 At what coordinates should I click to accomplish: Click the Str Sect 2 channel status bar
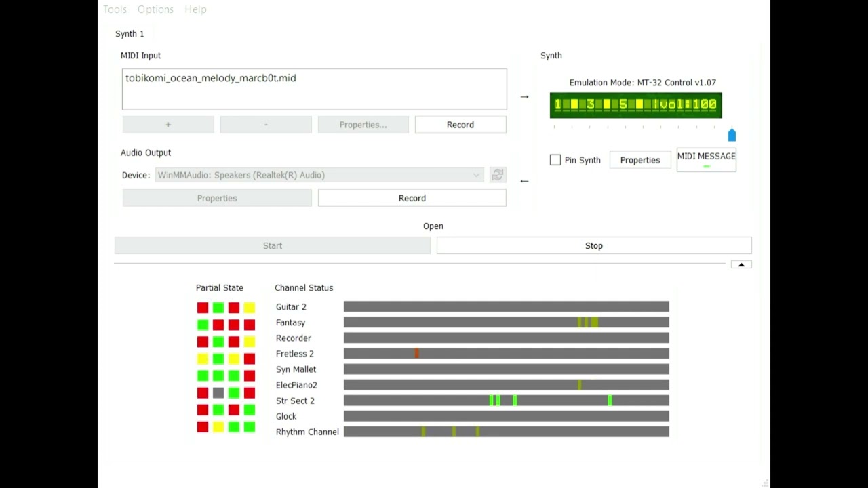[x=507, y=401]
